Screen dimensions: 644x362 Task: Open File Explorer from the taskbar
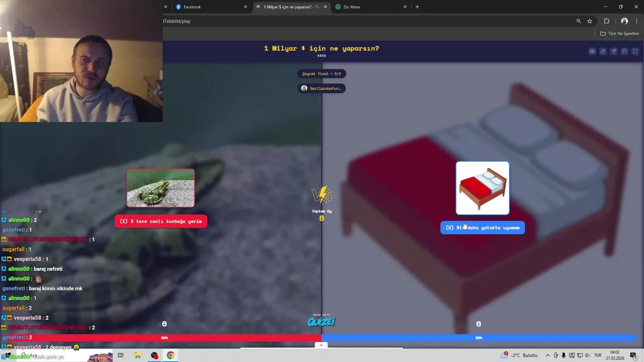(137, 355)
